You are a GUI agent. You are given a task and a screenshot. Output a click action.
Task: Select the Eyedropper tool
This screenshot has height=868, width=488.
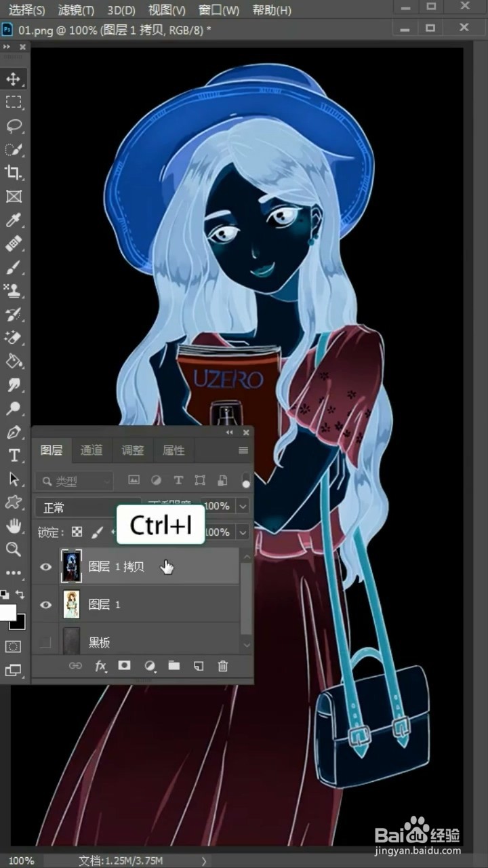point(14,220)
